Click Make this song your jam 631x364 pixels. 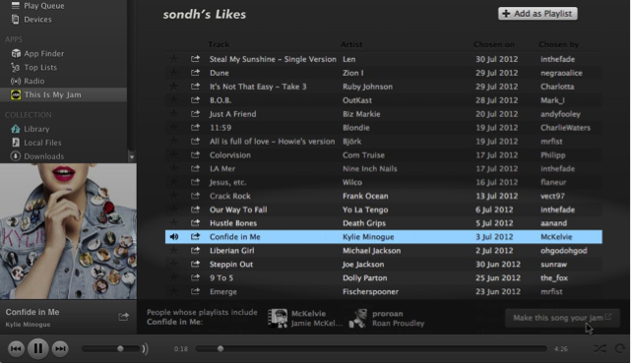562,318
